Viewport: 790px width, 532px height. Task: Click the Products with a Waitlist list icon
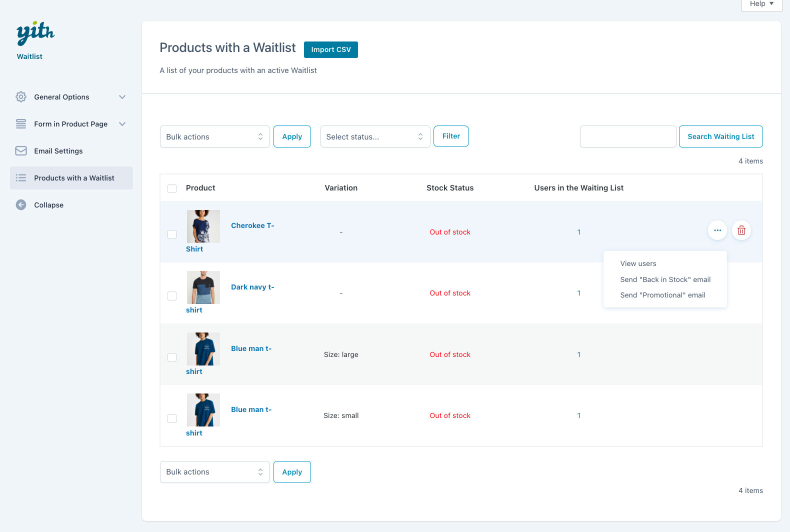[x=21, y=178]
